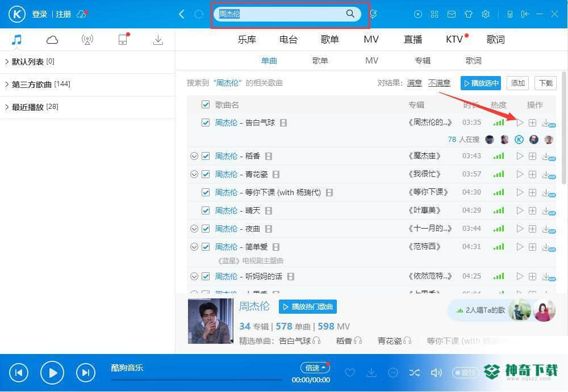Open the download manager tab icon

(158, 40)
